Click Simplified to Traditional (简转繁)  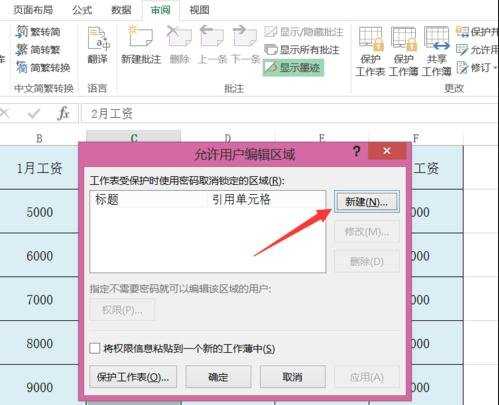tap(38, 50)
